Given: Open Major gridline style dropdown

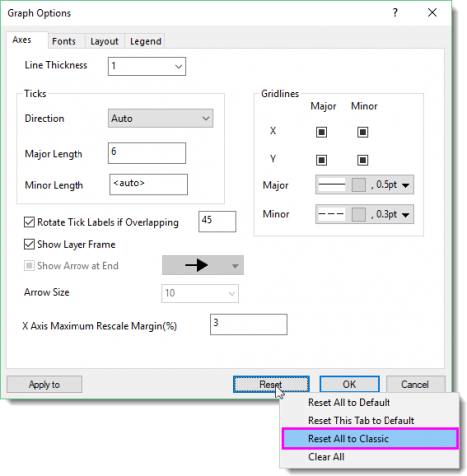Looking at the screenshot, I should coord(365,185).
